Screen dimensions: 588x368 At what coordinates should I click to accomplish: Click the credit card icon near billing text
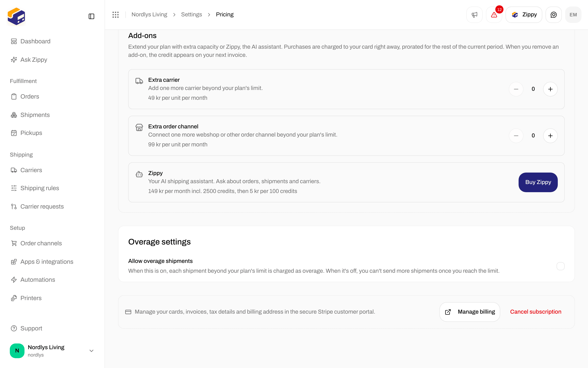click(x=128, y=312)
